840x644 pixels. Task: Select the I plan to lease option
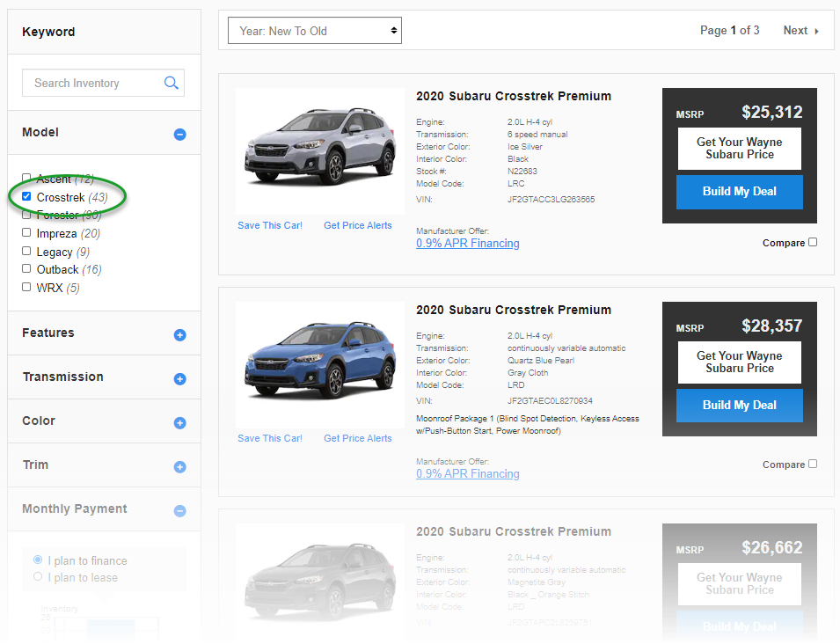pos(38,576)
